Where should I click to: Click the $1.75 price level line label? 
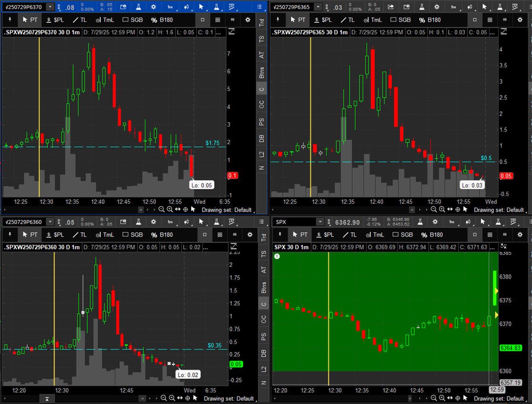click(x=212, y=143)
